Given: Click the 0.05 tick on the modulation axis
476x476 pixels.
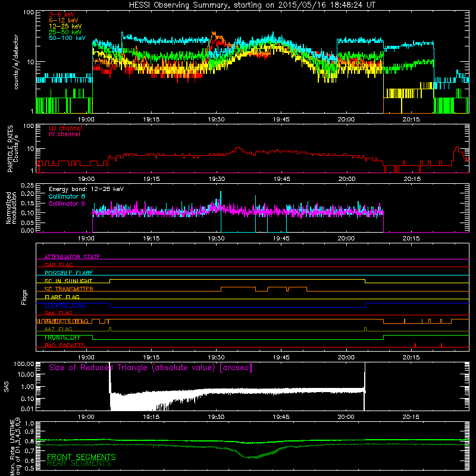Looking at the screenshot, I should (x=27, y=223).
